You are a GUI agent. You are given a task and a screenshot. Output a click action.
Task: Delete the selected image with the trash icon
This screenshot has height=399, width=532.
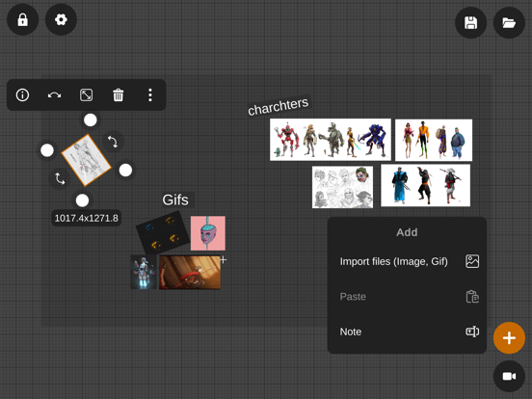(x=119, y=95)
